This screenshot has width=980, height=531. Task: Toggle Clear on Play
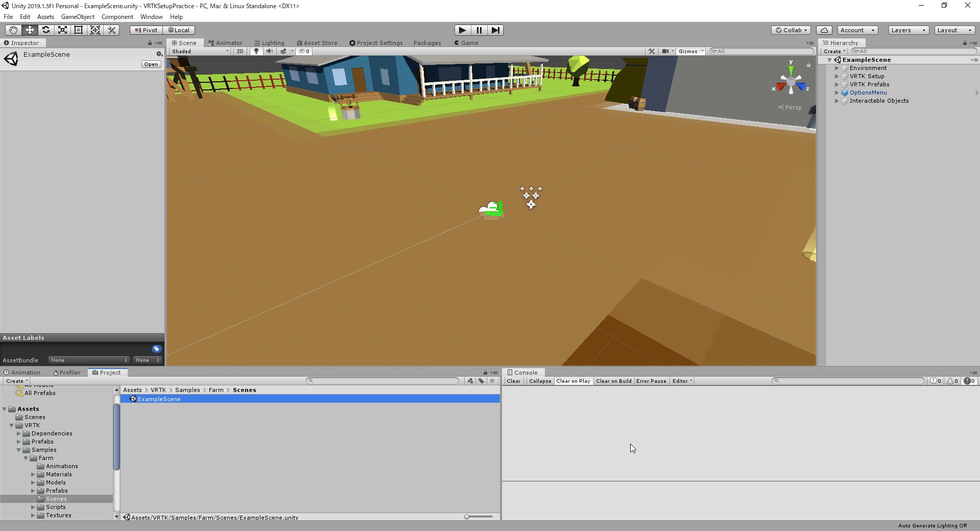pos(573,381)
